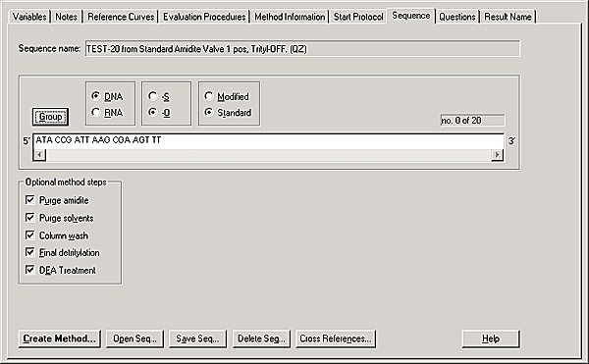589x364 pixels.
Task: Uncheck Purge amidite checkbox
Action: [30, 200]
